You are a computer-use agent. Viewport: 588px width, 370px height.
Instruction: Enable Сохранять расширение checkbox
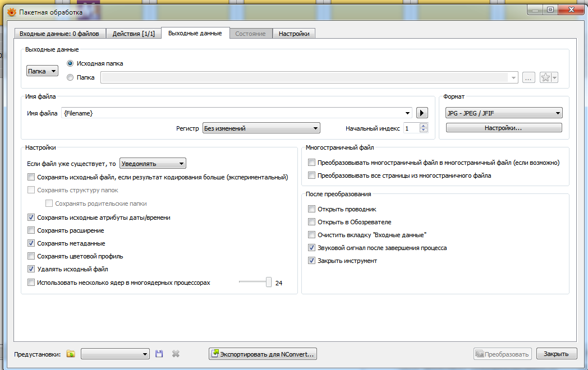31,230
